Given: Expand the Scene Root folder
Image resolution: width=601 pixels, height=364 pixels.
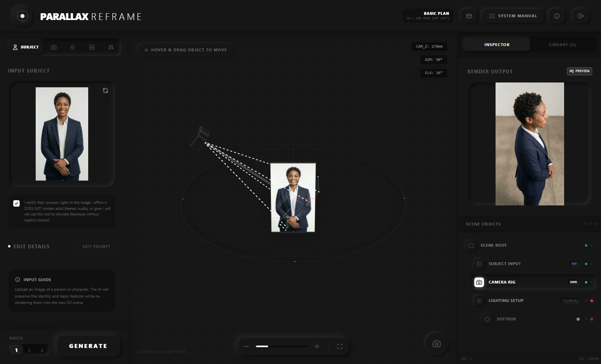Looking at the screenshot, I should pos(471,245).
